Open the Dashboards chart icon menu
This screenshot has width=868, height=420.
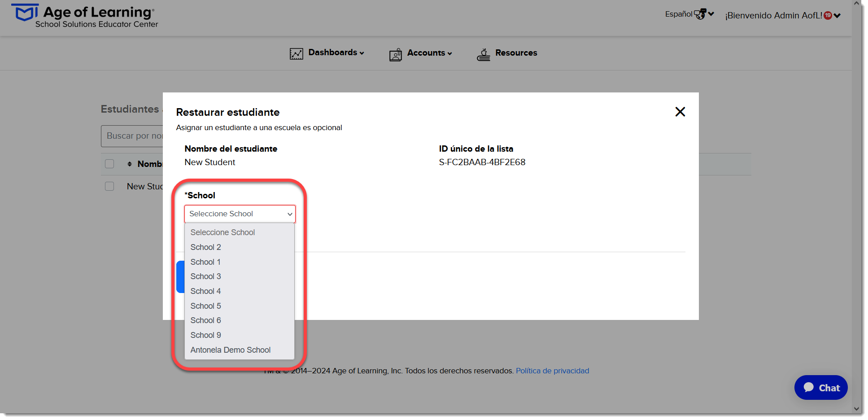(x=296, y=54)
